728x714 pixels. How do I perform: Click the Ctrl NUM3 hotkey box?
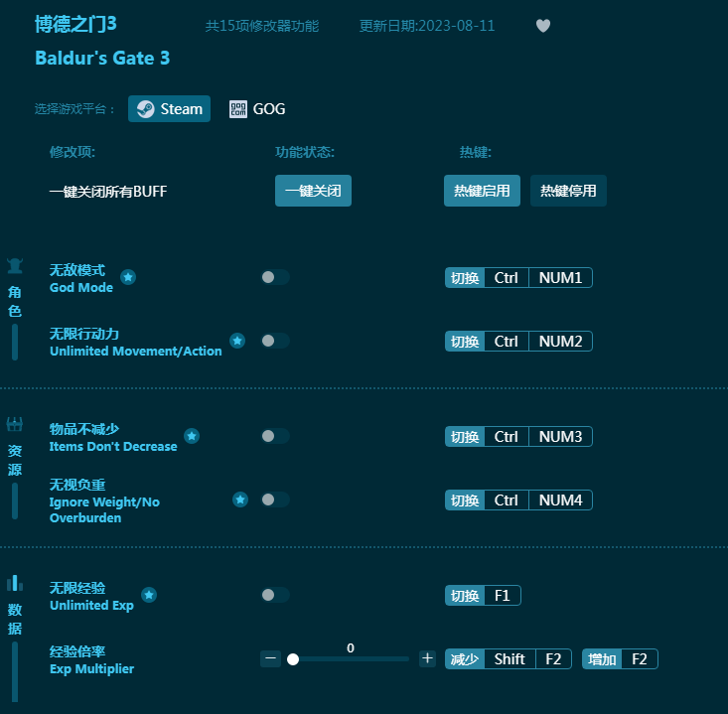coord(518,436)
